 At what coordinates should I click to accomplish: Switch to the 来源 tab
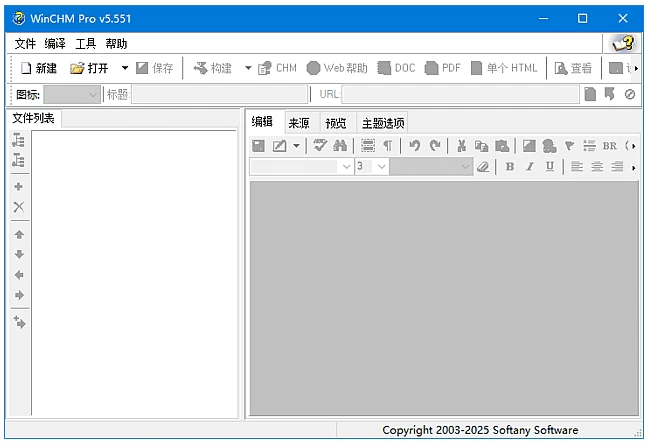click(298, 123)
